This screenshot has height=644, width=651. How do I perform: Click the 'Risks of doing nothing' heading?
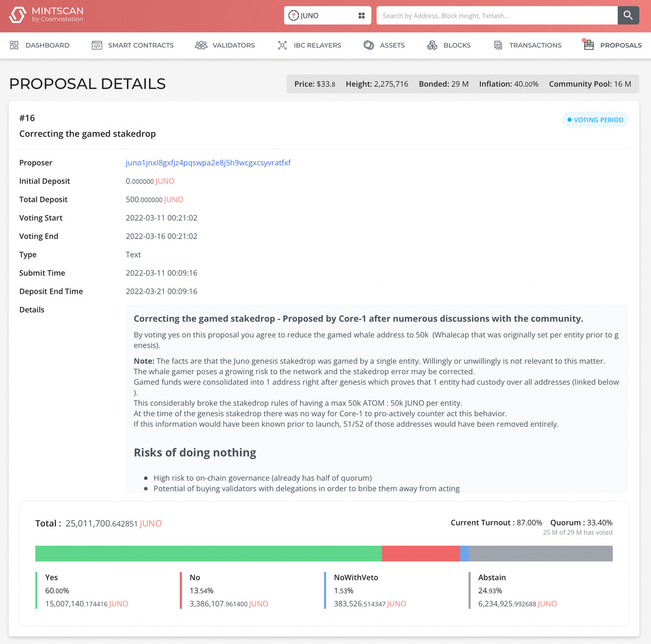point(195,452)
